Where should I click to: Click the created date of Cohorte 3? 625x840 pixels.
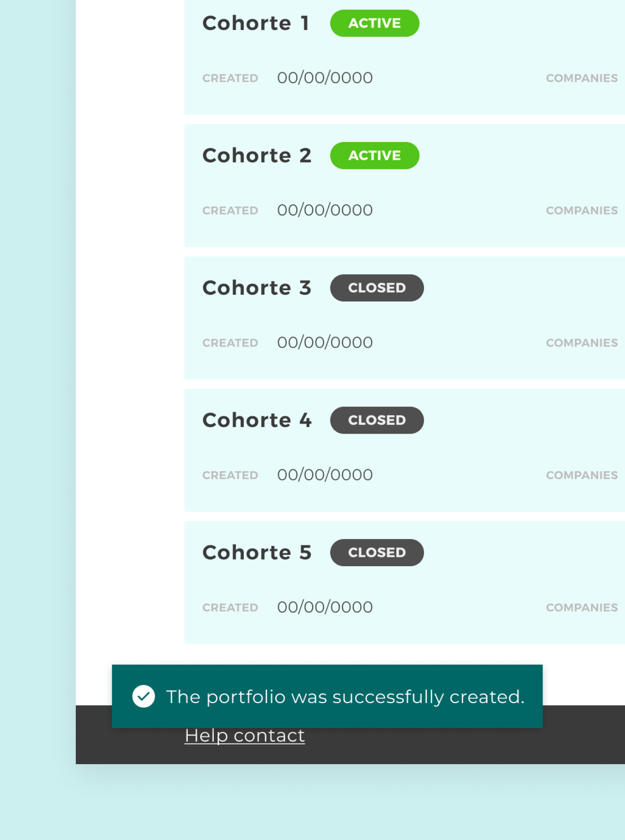point(325,342)
